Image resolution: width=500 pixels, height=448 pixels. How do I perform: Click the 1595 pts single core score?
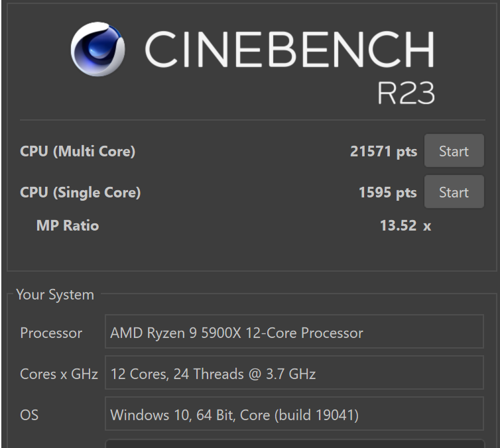(x=387, y=193)
